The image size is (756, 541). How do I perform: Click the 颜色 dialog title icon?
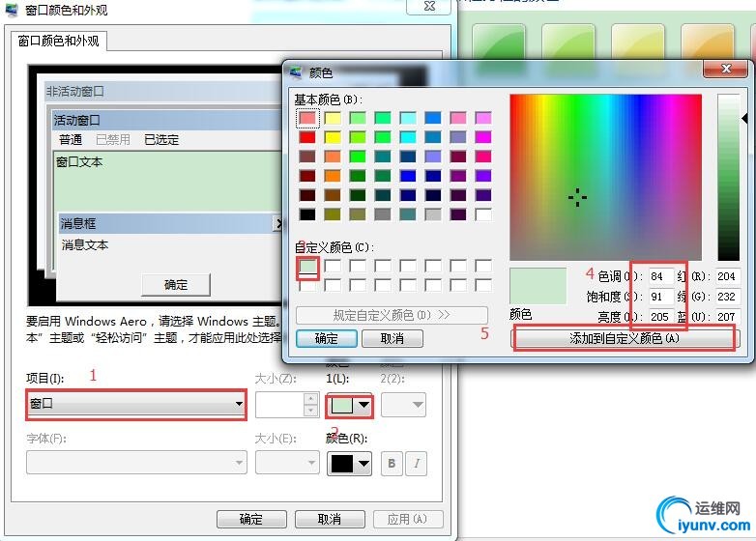[x=296, y=72]
